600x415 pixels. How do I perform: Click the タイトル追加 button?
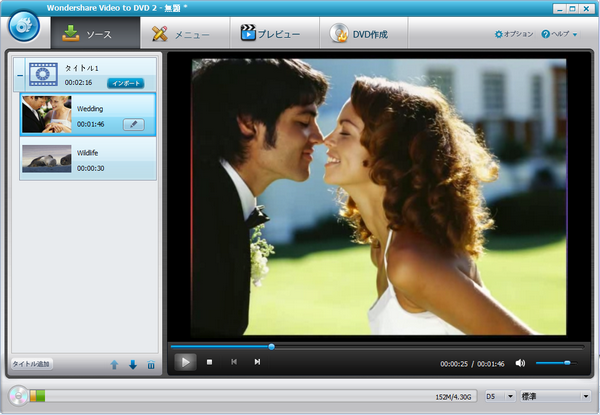pos(31,364)
